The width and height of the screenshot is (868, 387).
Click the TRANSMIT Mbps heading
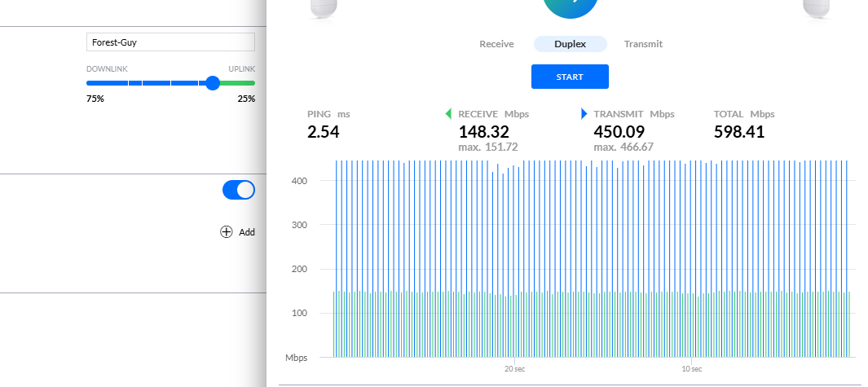point(634,114)
